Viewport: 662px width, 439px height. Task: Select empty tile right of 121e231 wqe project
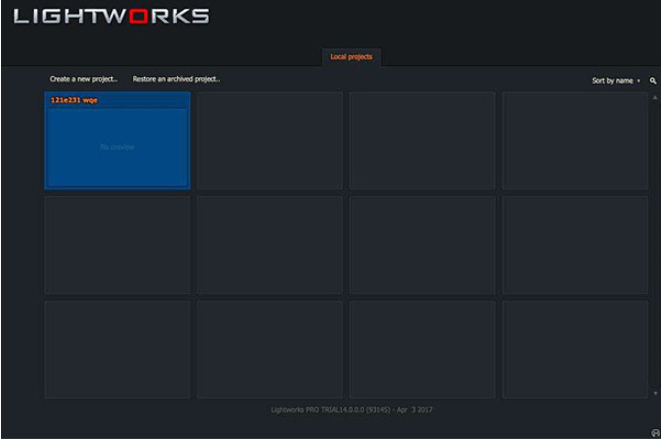[269, 141]
